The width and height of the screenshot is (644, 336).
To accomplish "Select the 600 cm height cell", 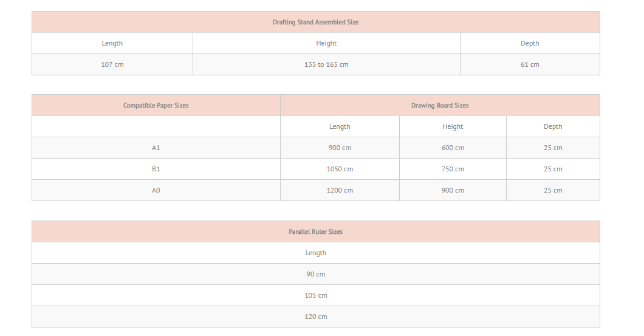I will coord(453,148).
